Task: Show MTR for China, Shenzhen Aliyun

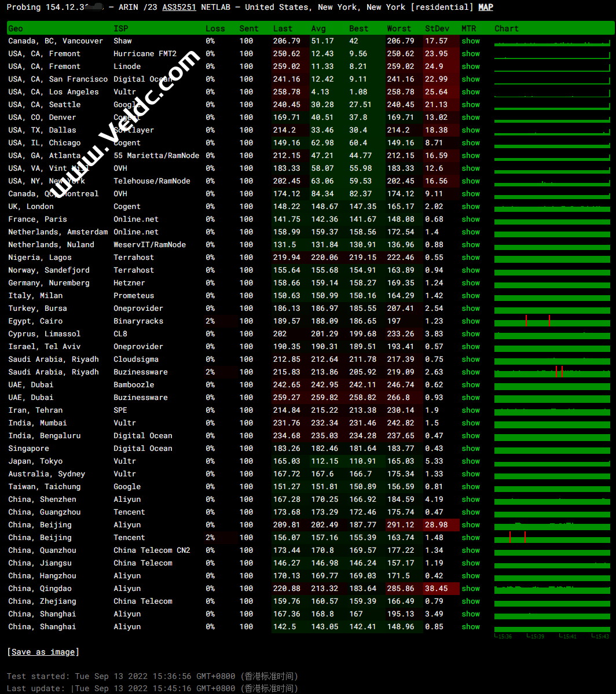Action: (x=470, y=500)
